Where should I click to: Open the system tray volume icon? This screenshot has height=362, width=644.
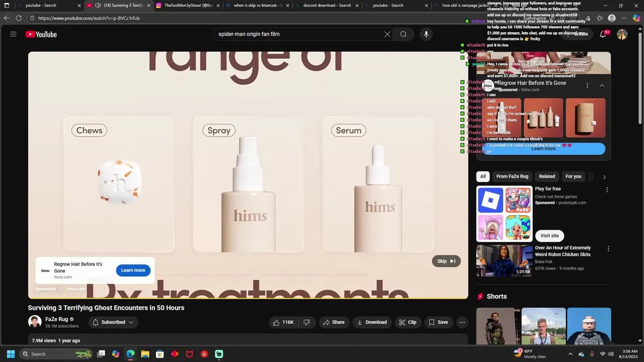point(611,354)
